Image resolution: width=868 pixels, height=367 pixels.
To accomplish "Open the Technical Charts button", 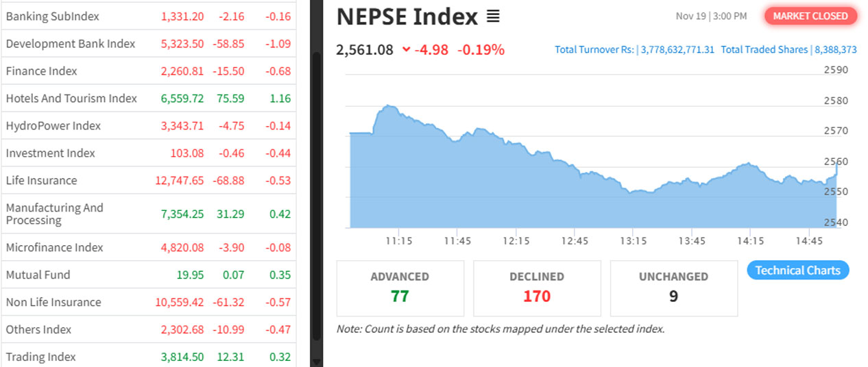I will pyautogui.click(x=797, y=270).
